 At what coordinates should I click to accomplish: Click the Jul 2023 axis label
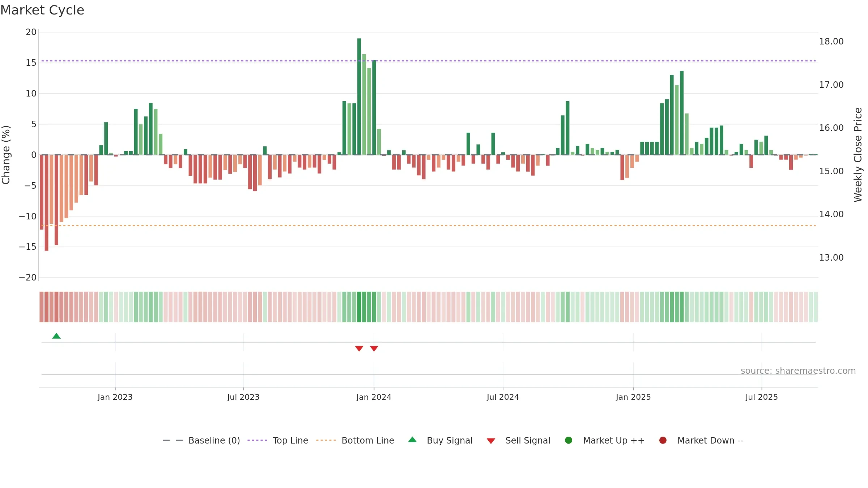point(243,397)
